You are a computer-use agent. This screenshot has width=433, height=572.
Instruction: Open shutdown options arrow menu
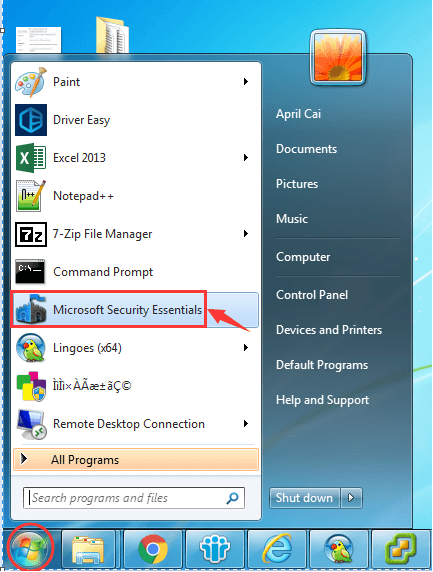(x=351, y=498)
